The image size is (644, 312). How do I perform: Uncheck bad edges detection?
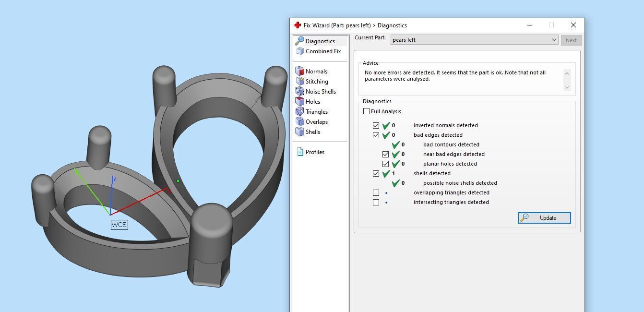[376, 135]
